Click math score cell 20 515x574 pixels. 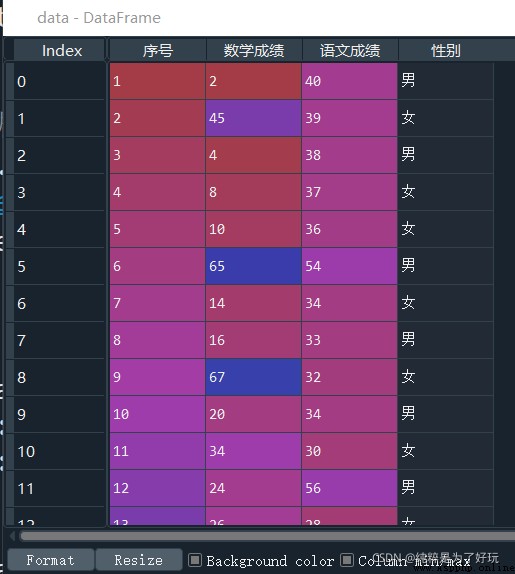(x=253, y=414)
